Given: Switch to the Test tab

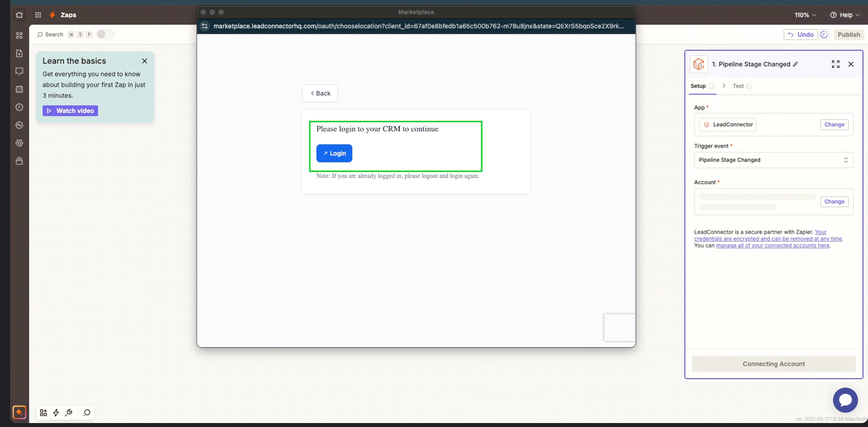Looking at the screenshot, I should [738, 86].
